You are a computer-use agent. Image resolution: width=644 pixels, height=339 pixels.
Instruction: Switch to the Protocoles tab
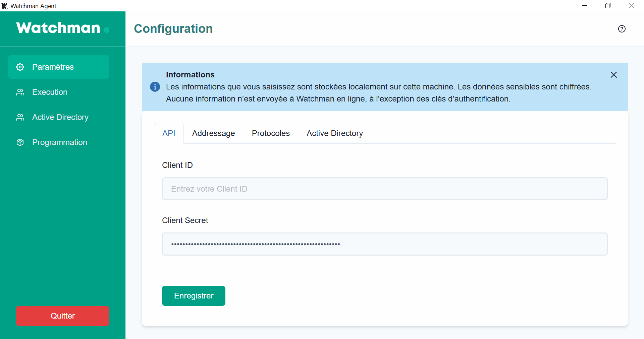271,133
